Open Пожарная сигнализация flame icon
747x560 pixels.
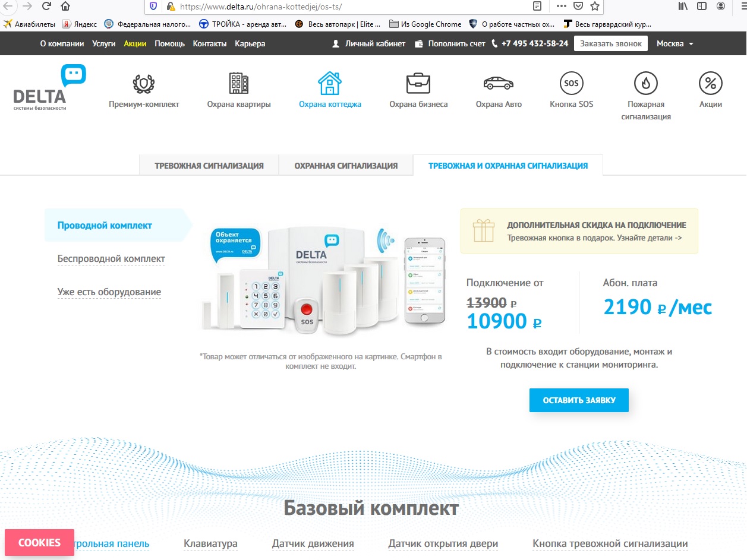click(646, 84)
